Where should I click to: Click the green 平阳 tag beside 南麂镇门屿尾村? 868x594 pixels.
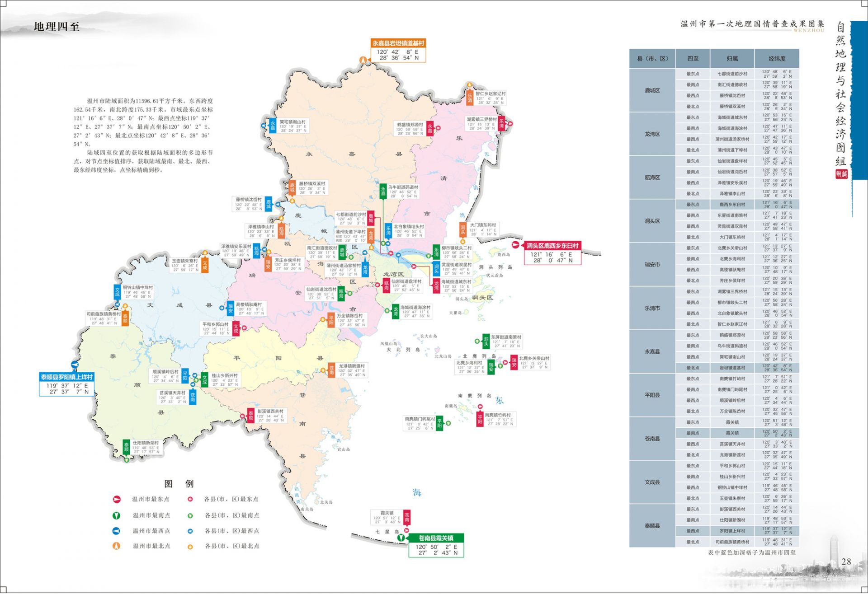439,423
